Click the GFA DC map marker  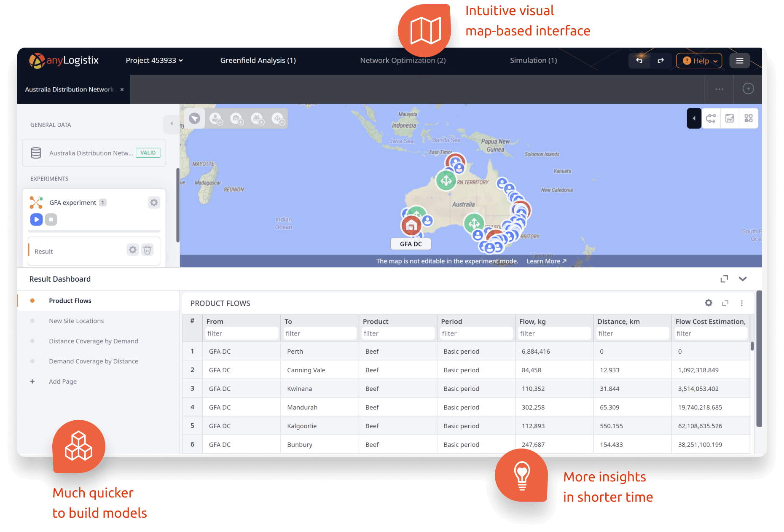click(x=411, y=226)
